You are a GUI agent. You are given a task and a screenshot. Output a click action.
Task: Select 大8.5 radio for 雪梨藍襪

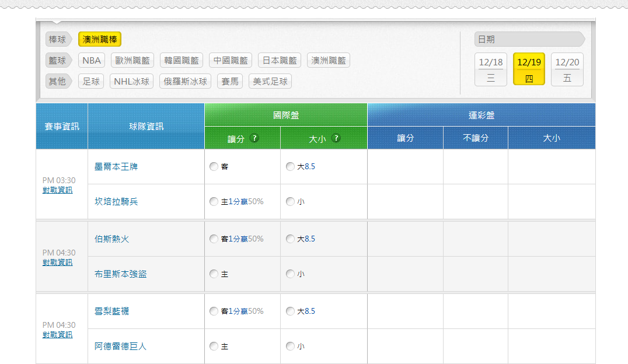coord(291,311)
